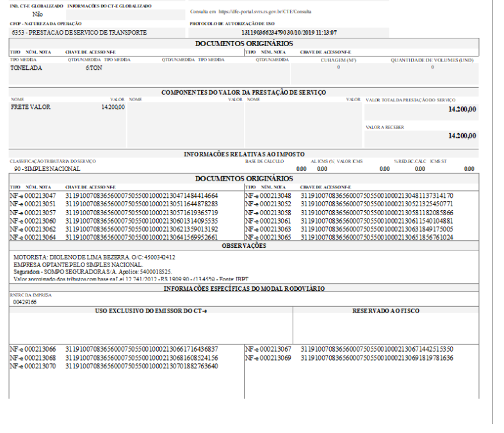Screen dimensions: 504x433
Task: Click the 'OBSERVAÇÕES' section heading
Action: [x=244, y=246]
